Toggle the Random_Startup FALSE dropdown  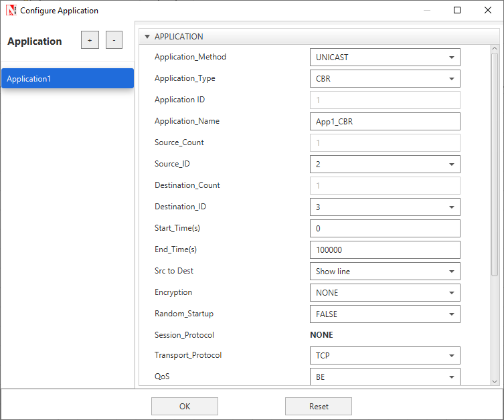(385, 314)
